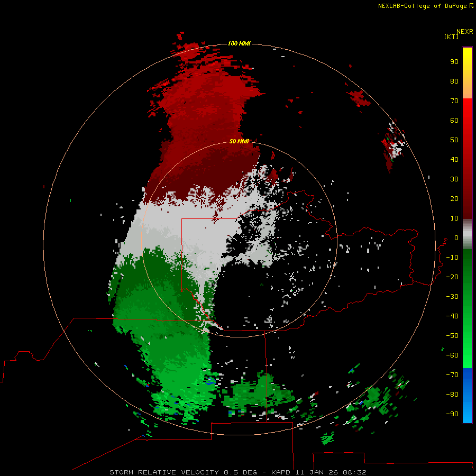The image size is (476, 476).
Task: Click the KAPD radar station identifier
Action: (281, 472)
